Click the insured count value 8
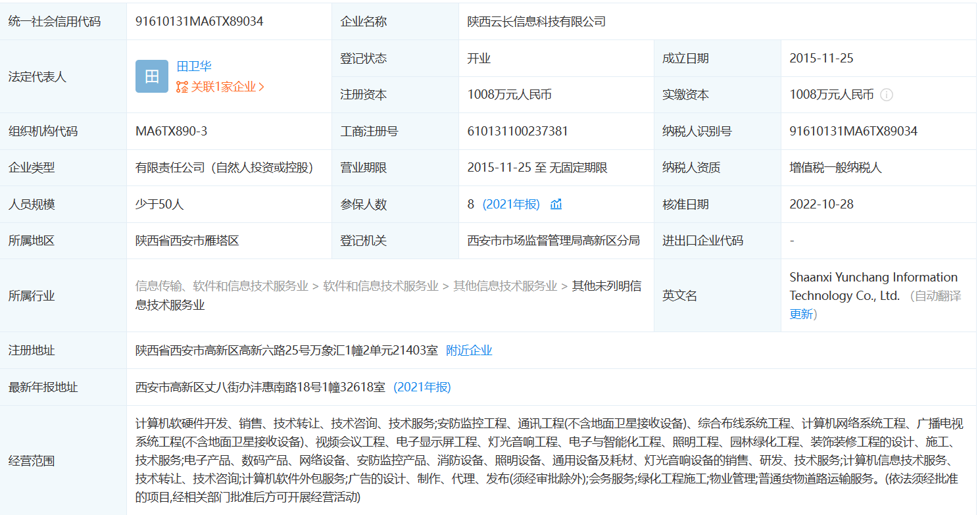This screenshot has height=515, width=980. (471, 204)
